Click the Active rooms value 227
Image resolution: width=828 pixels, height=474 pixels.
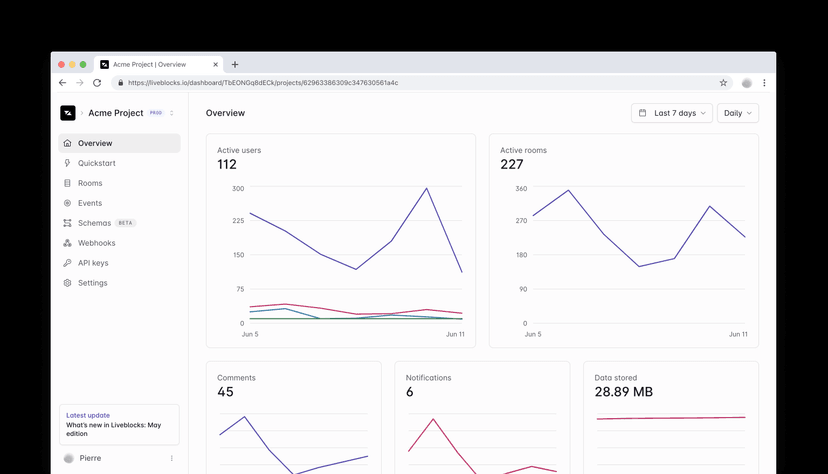pos(512,165)
